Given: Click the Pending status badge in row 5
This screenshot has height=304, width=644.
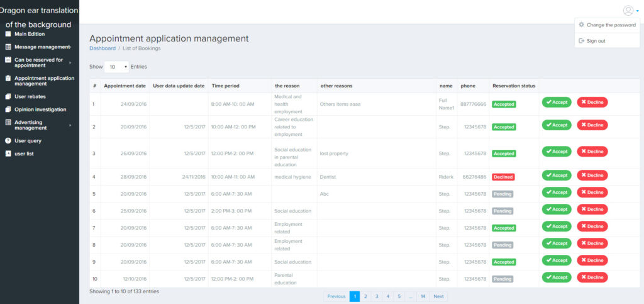Looking at the screenshot, I should (x=502, y=194).
